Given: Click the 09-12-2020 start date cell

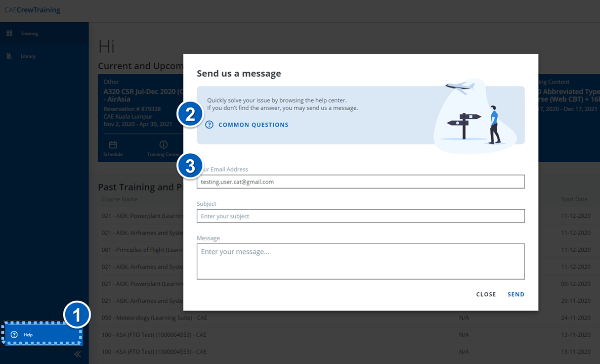Looking at the screenshot, I should [x=576, y=284].
